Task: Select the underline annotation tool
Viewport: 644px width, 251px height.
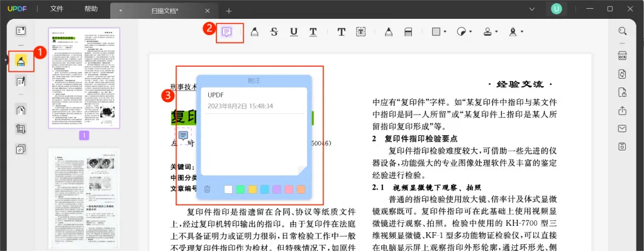Action: coord(294,31)
